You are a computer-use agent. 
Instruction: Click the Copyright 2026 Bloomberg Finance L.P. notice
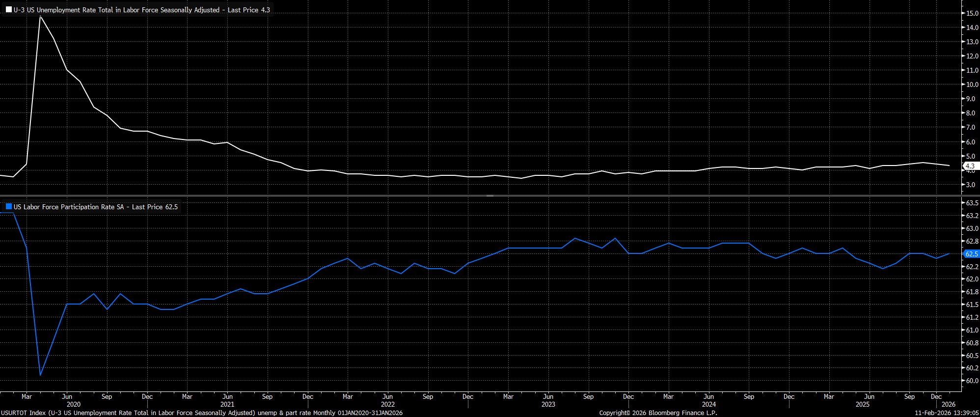point(658,413)
